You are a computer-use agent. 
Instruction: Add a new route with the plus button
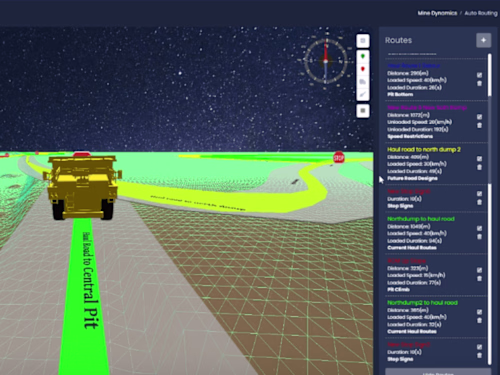coord(483,40)
